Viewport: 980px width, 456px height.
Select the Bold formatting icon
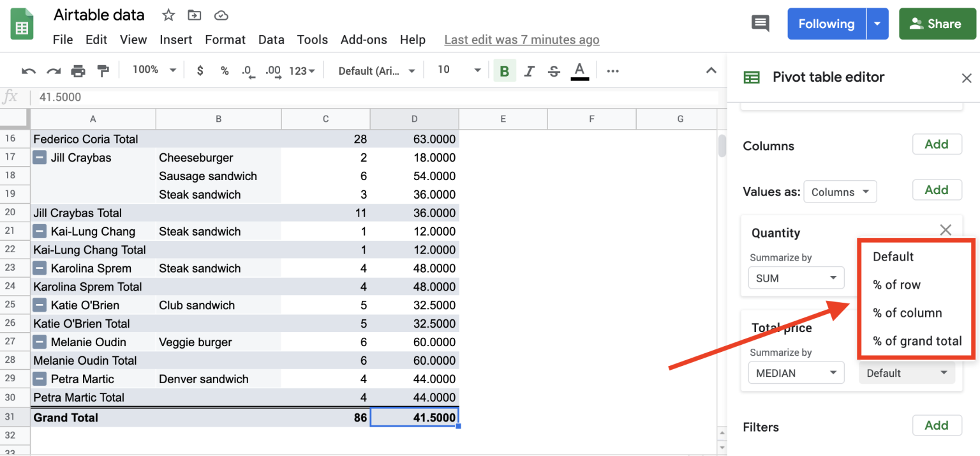(504, 70)
